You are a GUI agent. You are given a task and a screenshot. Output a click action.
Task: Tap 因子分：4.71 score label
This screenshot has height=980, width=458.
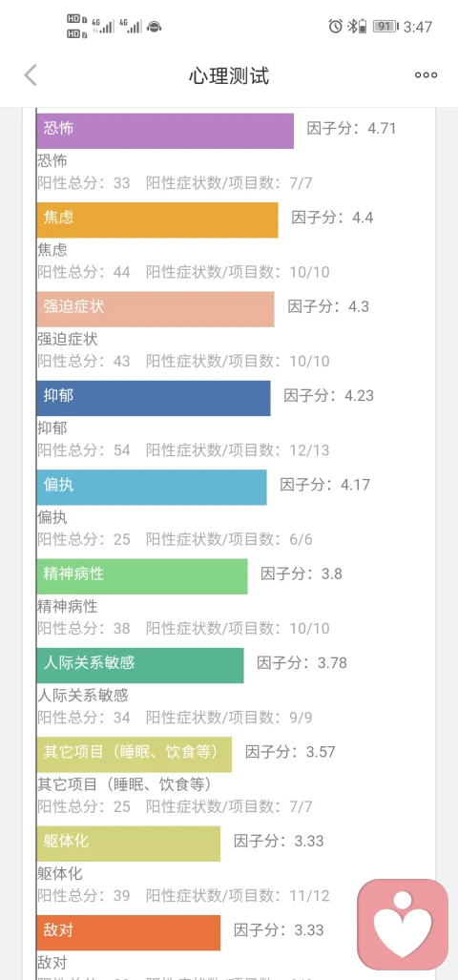tap(352, 129)
